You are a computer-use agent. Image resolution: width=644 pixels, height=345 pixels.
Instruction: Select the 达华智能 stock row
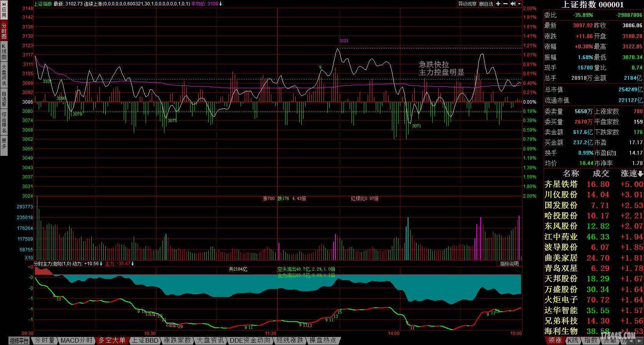(x=594, y=310)
